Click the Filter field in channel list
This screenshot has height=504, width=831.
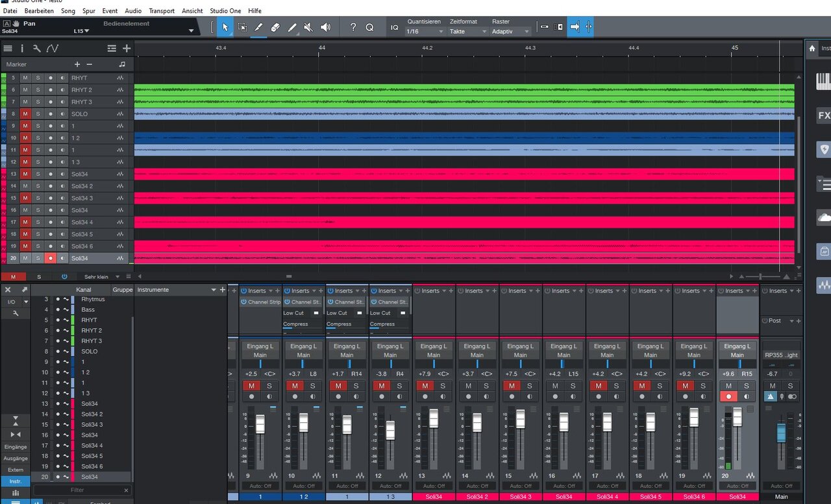point(82,490)
